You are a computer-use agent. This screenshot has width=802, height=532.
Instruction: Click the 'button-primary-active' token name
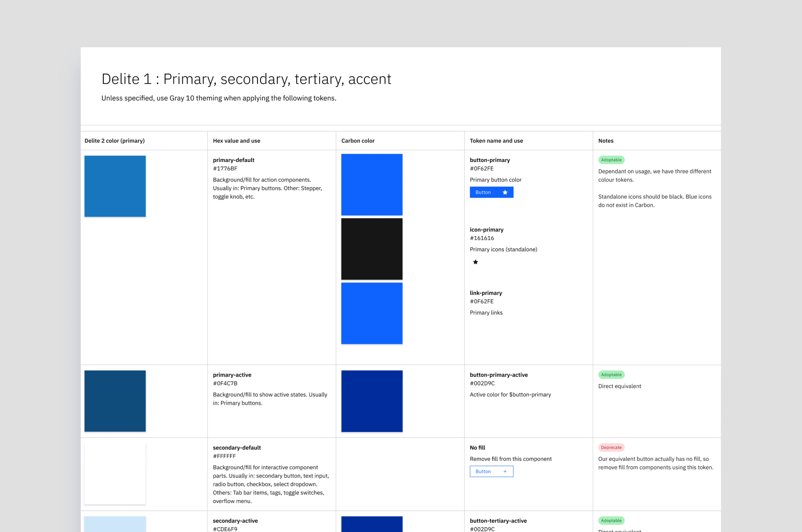pyautogui.click(x=499, y=375)
